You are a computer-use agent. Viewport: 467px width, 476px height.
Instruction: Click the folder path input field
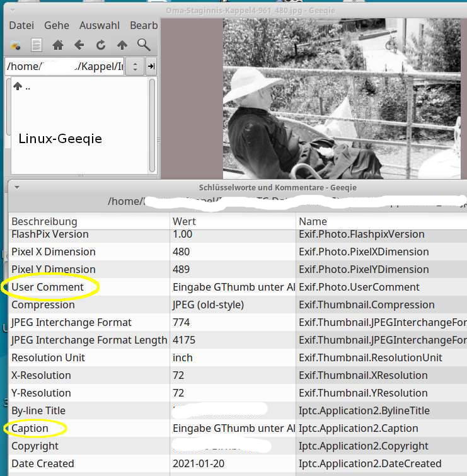pos(64,67)
